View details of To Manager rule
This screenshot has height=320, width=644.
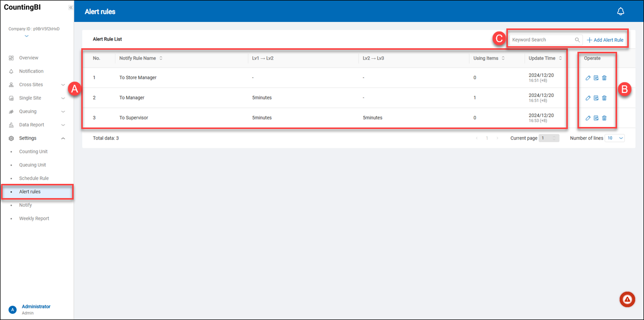[x=596, y=98]
